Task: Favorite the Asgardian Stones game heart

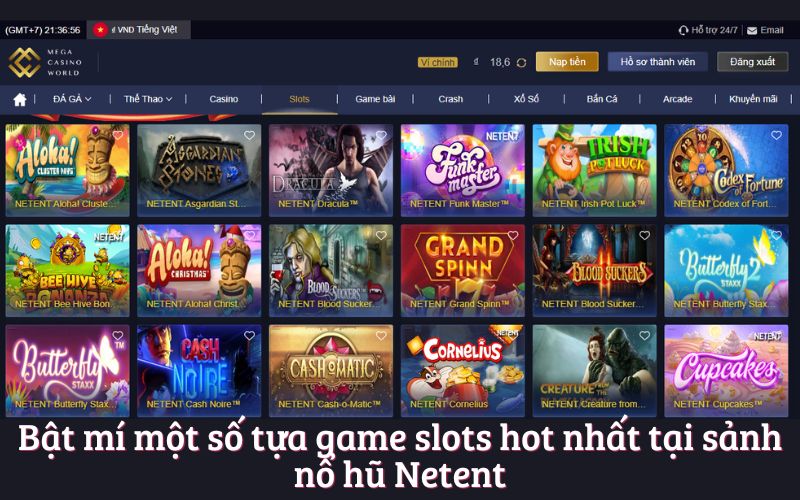Action: (x=249, y=135)
